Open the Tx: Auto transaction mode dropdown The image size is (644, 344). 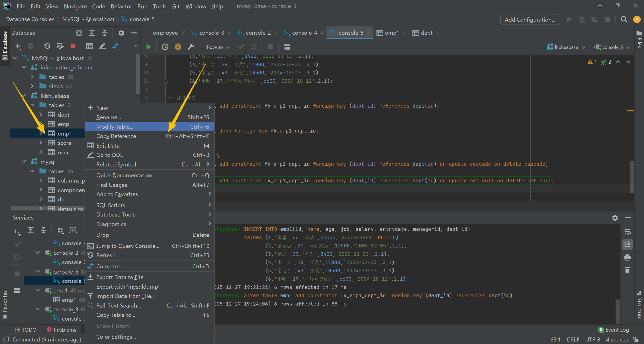[217, 47]
